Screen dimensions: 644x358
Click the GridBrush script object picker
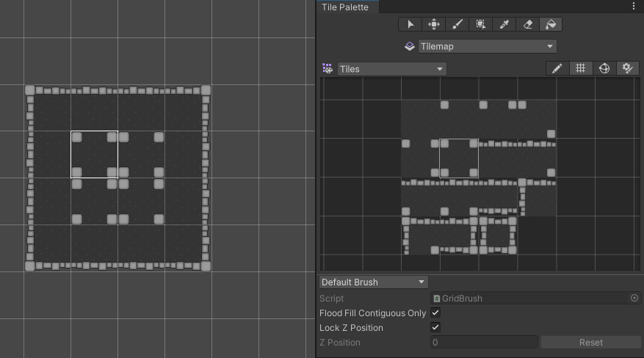634,299
